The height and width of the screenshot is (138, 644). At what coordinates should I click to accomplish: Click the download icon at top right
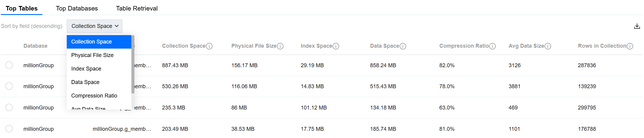coord(637,26)
